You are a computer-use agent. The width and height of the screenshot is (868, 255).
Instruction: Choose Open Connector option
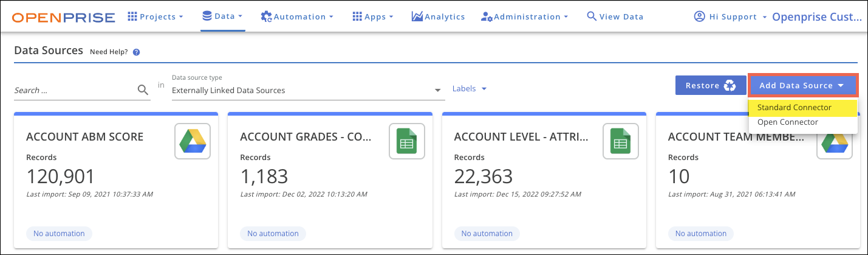787,122
